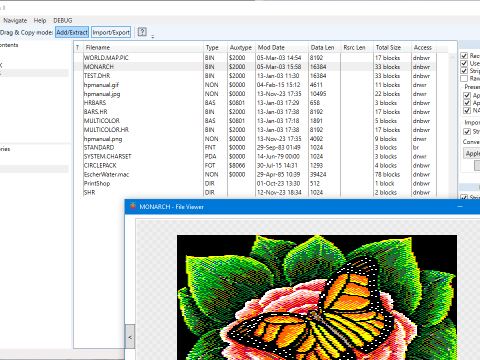Click the help question mark toolbar icon
The image size is (480, 360).
tap(142, 32)
